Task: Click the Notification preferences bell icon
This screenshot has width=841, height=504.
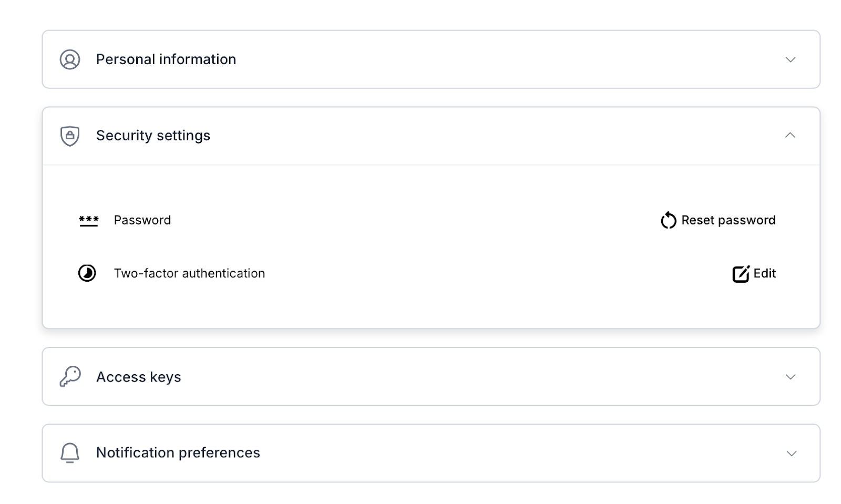Action: coord(70,452)
